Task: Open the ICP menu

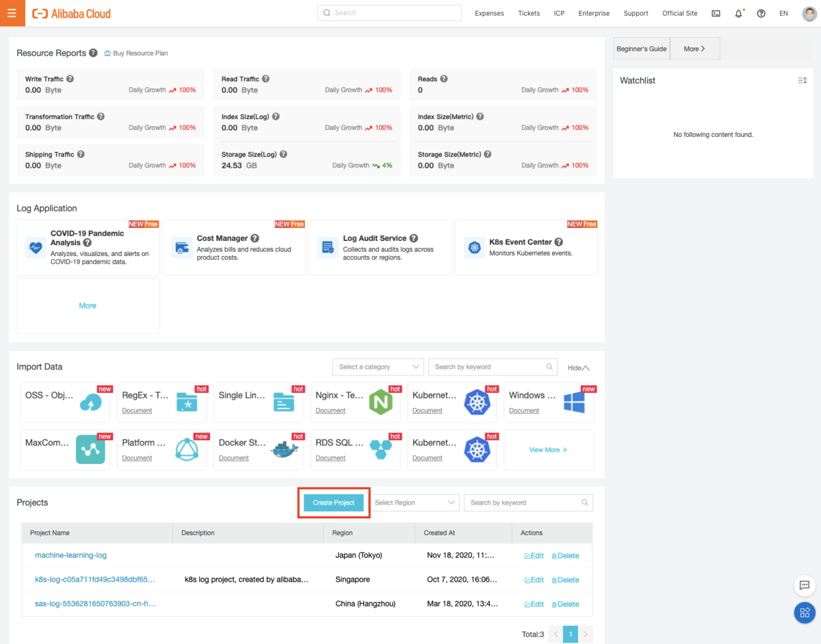Action: [x=560, y=13]
